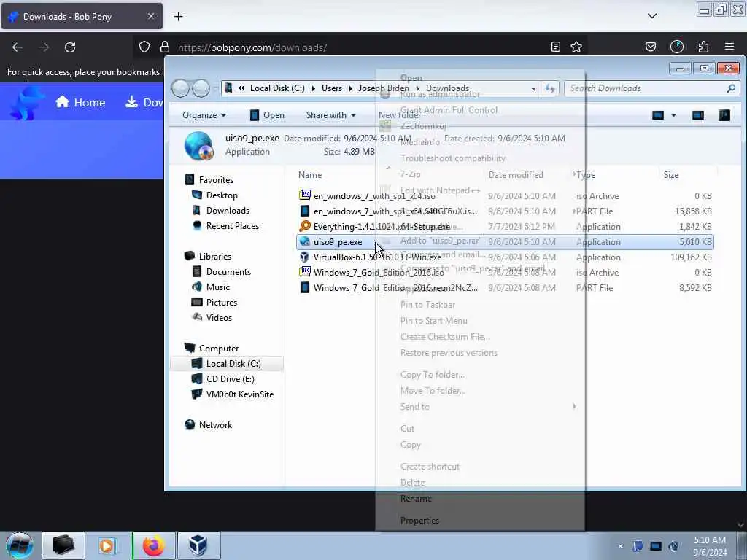Open the Firefox hamburger application menu

(x=729, y=47)
